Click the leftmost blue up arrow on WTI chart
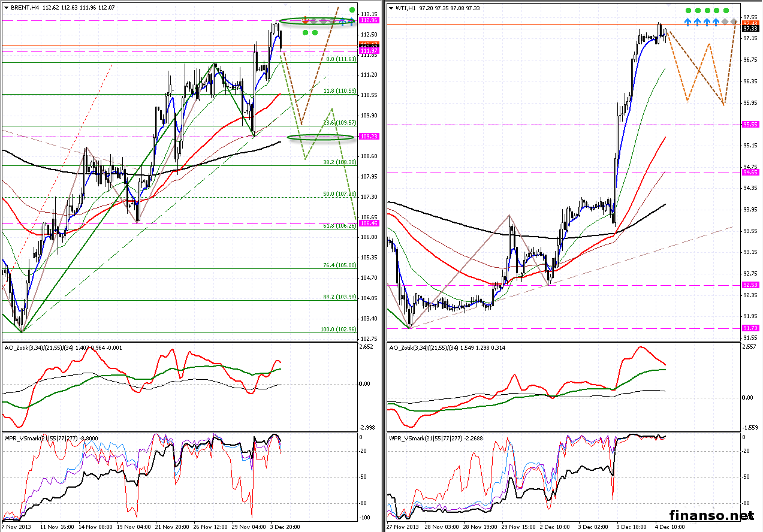 click(688, 22)
